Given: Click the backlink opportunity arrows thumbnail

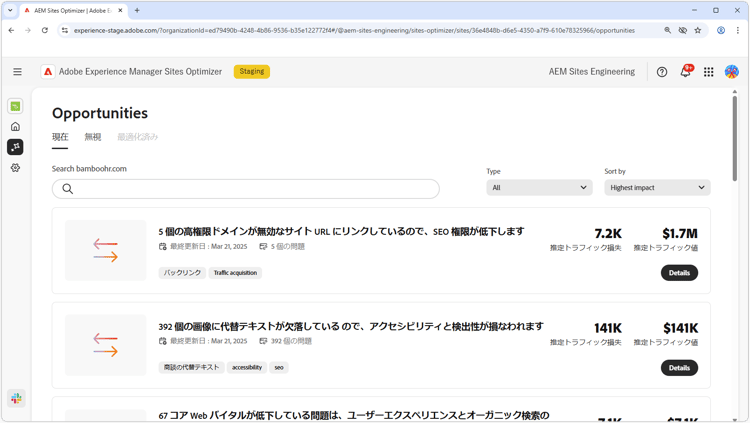Looking at the screenshot, I should (106, 250).
